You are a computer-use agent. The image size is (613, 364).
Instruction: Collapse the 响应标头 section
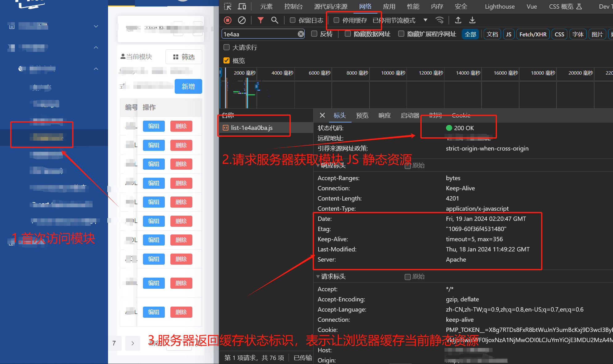point(318,166)
